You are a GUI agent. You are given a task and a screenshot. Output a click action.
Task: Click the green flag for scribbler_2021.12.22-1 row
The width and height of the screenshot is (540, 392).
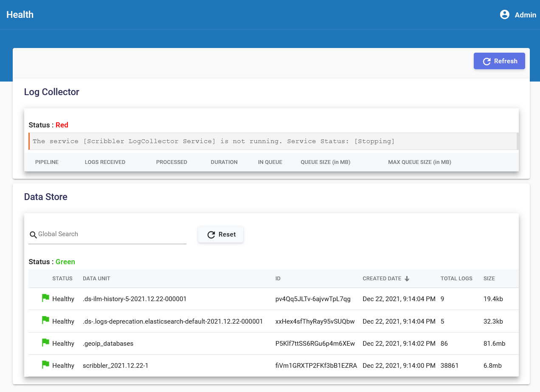45,364
